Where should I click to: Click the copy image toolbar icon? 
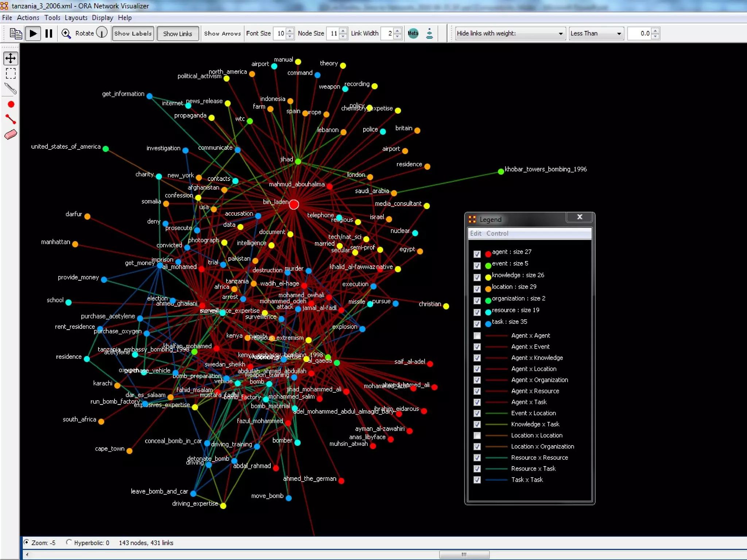click(15, 34)
